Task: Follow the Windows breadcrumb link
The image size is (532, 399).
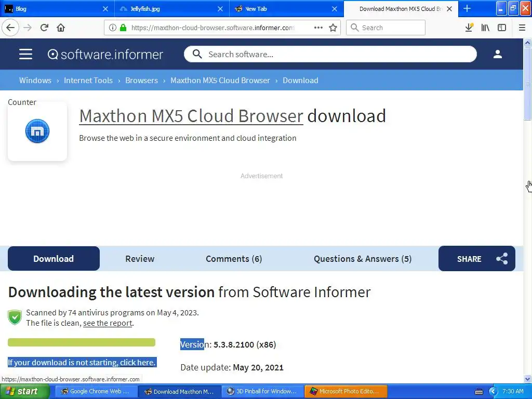Action: [35, 81]
